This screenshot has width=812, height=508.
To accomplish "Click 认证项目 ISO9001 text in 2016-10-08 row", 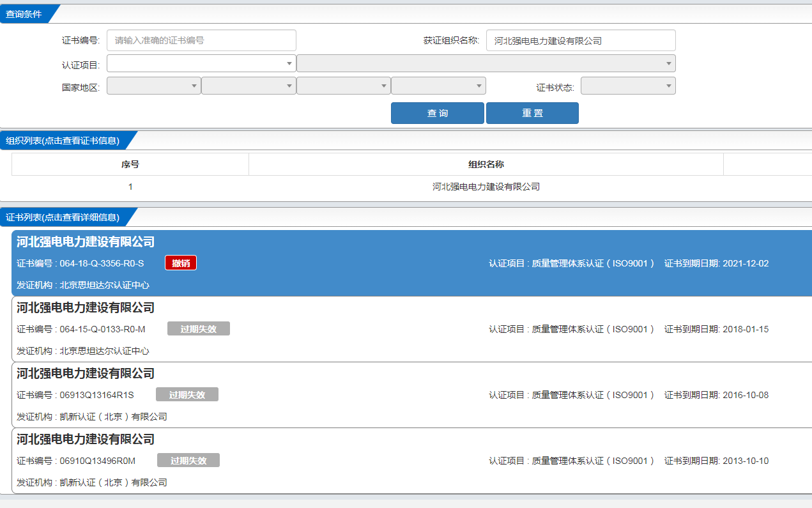I will coord(572,395).
